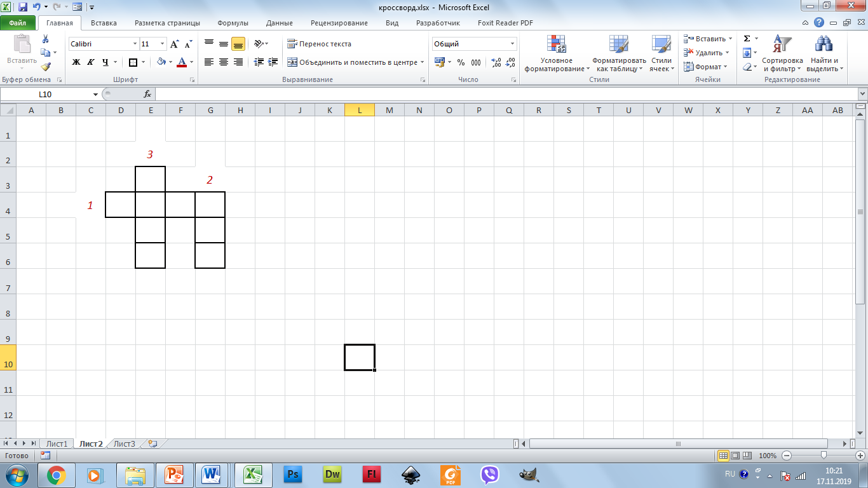Toggle highlighted bottom vertical alignment

(x=238, y=44)
